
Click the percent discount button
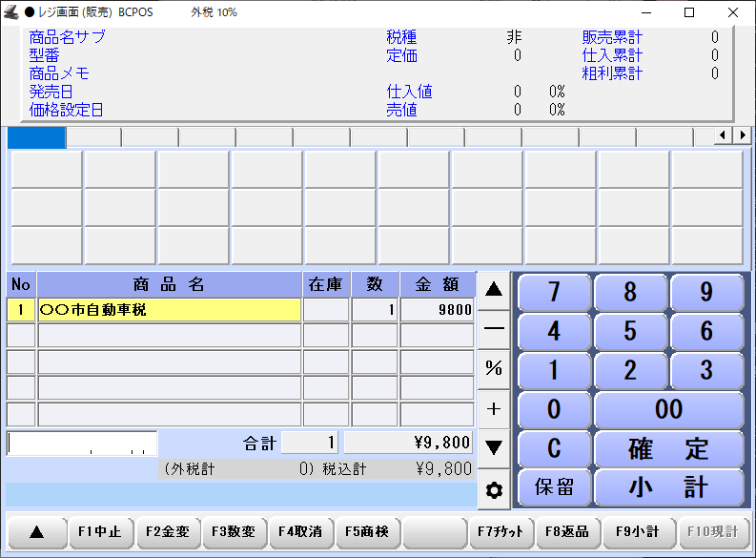pyautogui.click(x=494, y=368)
